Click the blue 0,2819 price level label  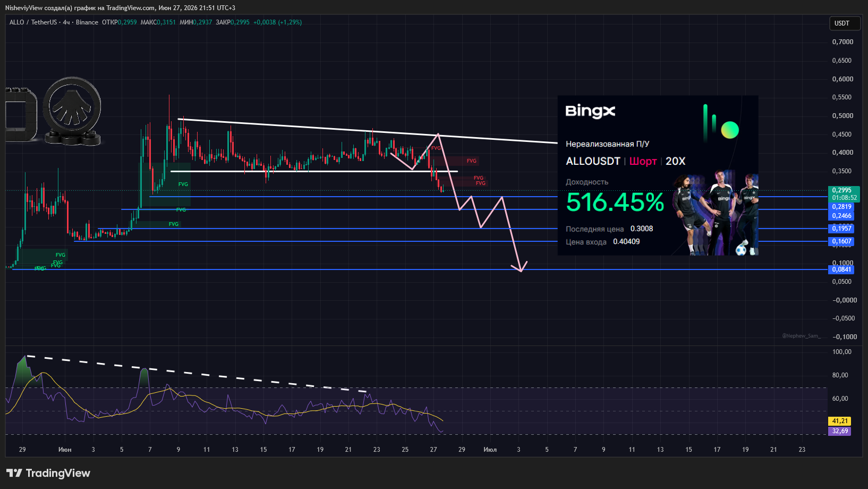841,207
